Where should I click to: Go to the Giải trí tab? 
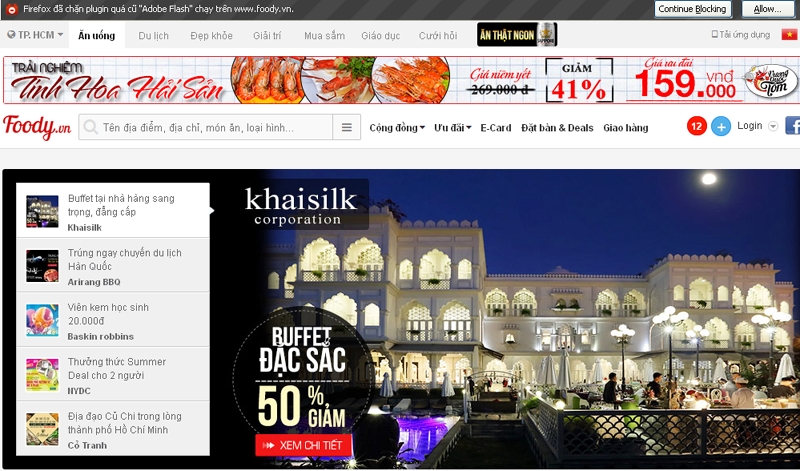267,36
